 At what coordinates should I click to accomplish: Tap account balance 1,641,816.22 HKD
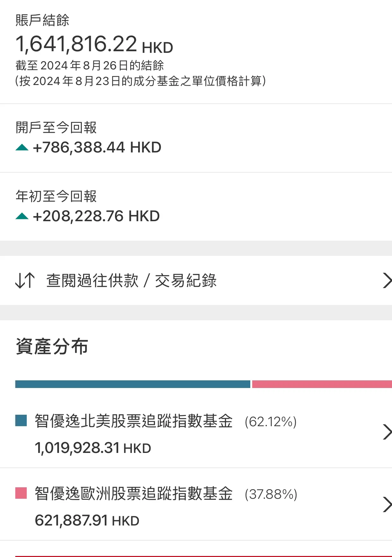[94, 44]
